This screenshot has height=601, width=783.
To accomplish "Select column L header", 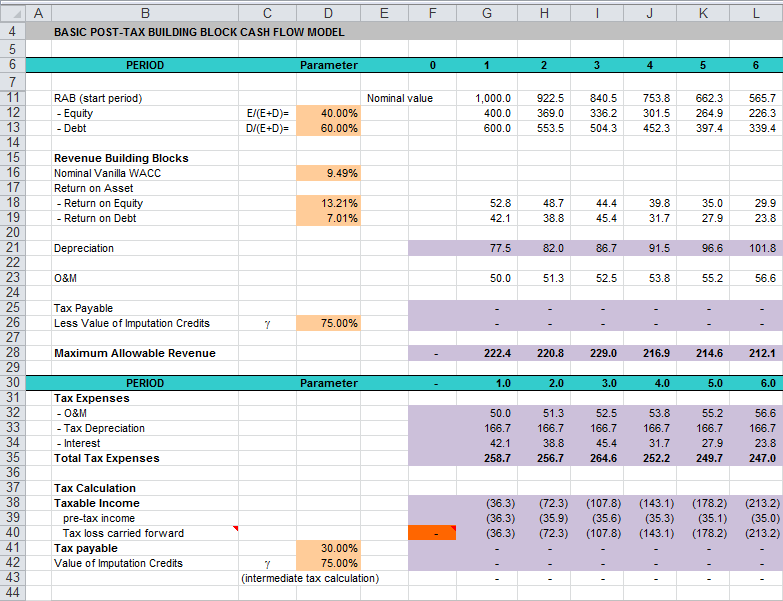I will tap(756, 13).
